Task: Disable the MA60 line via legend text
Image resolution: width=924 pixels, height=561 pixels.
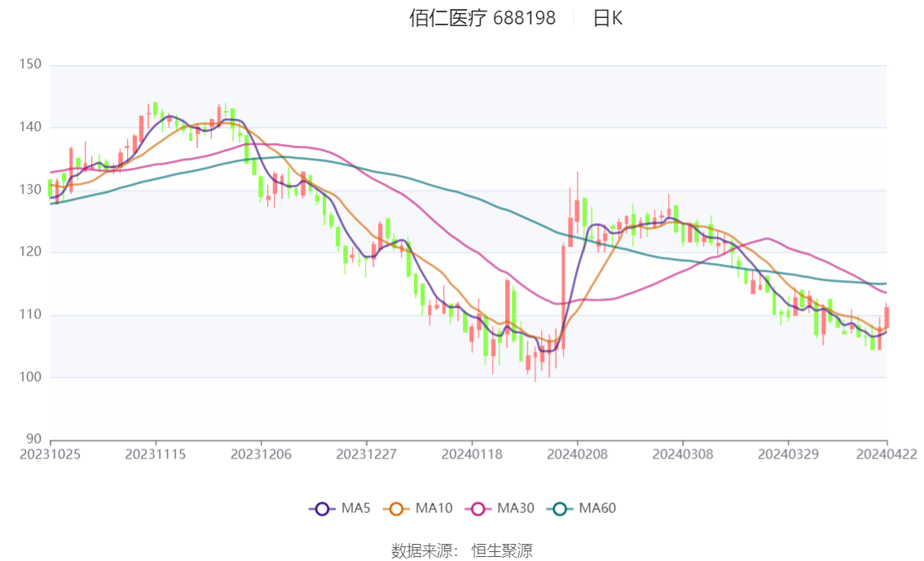Action: click(597, 509)
